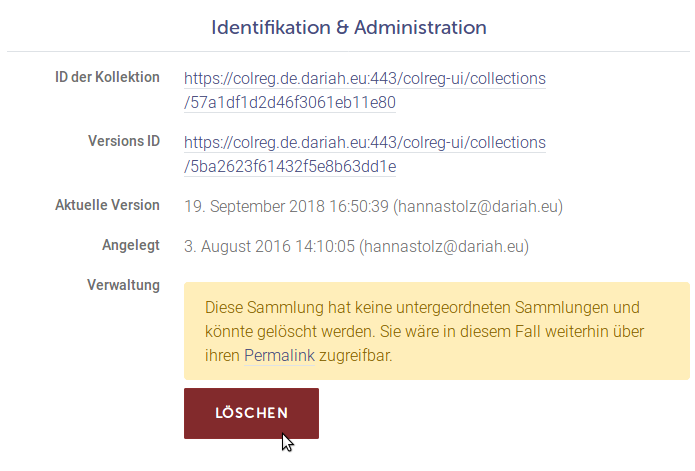
Task: Open the Versions ID URL link
Action: pyautogui.click(x=365, y=142)
